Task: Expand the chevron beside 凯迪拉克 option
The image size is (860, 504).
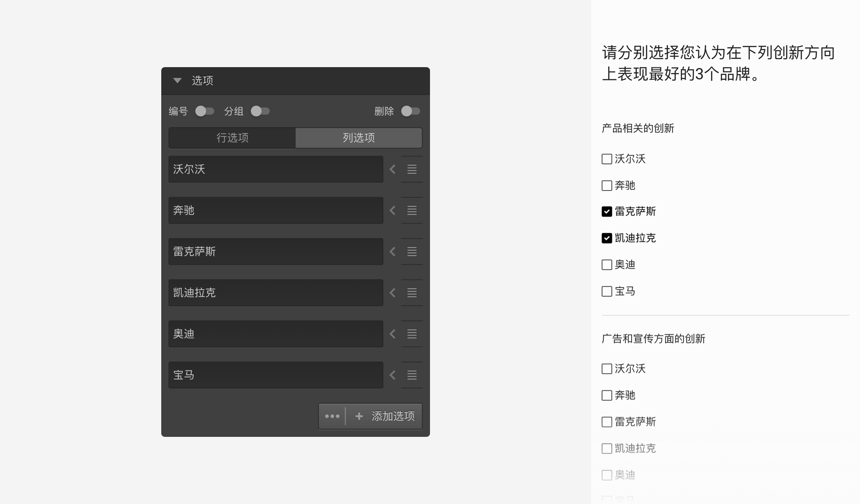Action: [x=392, y=293]
